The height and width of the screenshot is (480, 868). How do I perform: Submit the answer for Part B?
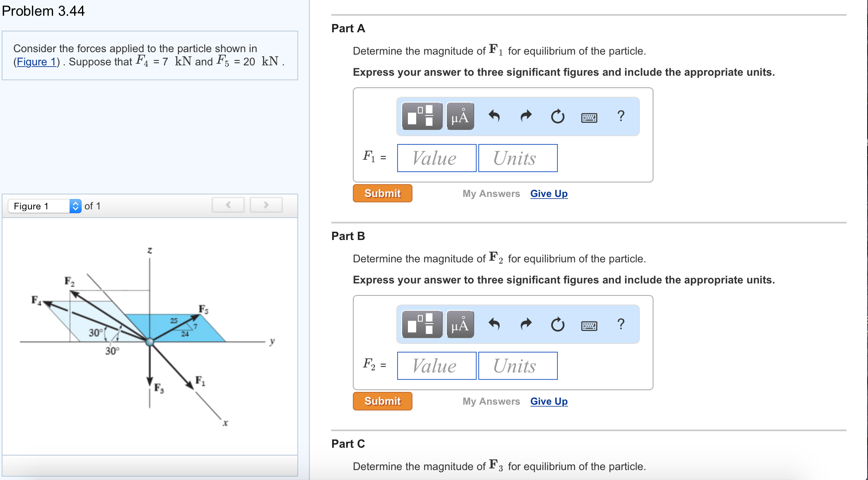pyautogui.click(x=382, y=401)
